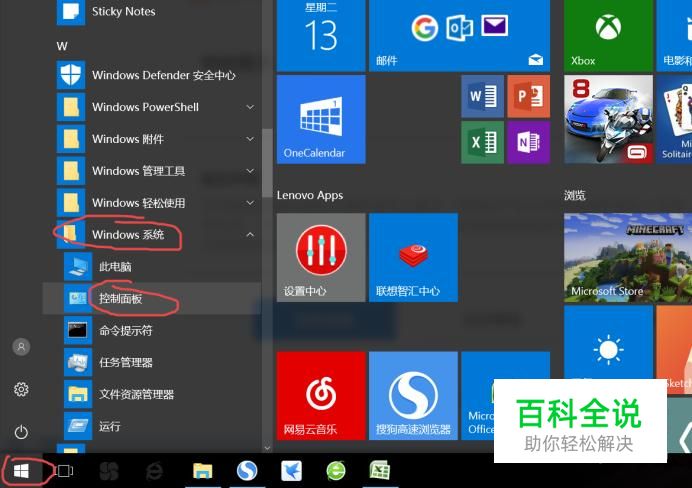Open the Asphalt 8 racing game tile
Image resolution: width=692 pixels, height=488 pixels.
pos(608,119)
